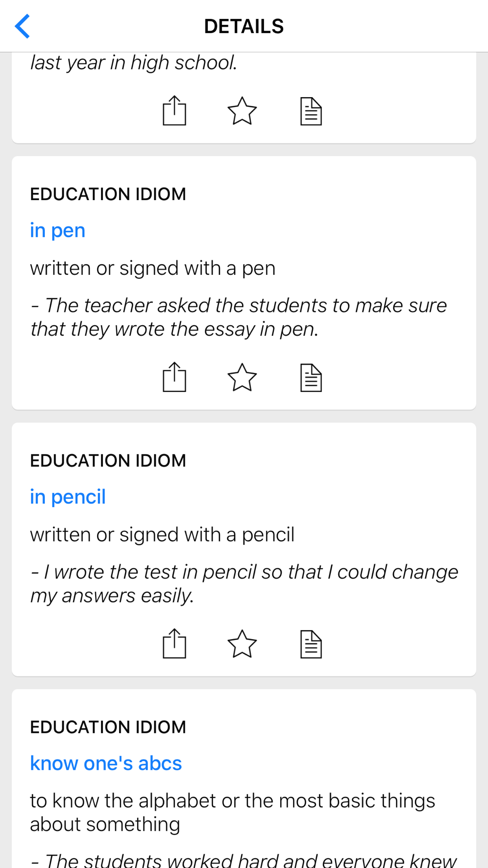Open notes for 'in pencil' idiom
Viewport: 488px width, 868px height.
[x=311, y=644]
